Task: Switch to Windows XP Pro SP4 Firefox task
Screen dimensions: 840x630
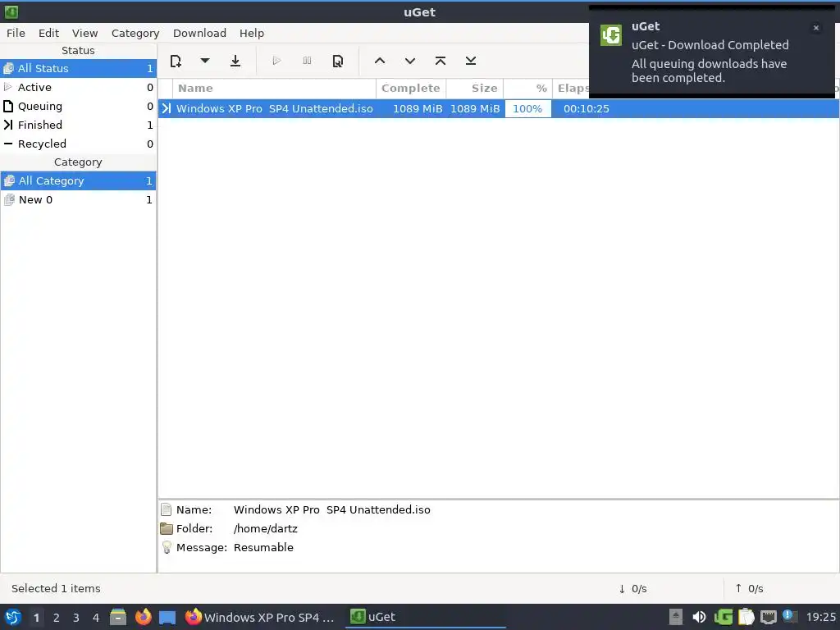Action: pyautogui.click(x=260, y=617)
